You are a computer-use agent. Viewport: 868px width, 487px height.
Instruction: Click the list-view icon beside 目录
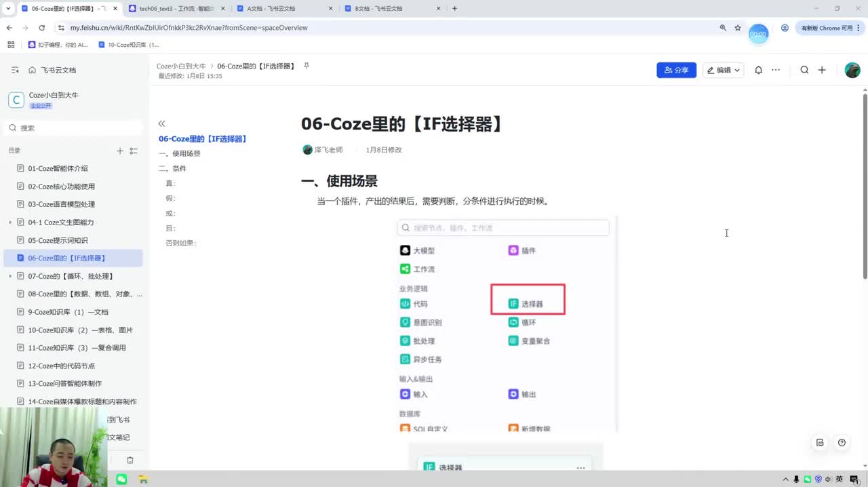[x=134, y=151]
